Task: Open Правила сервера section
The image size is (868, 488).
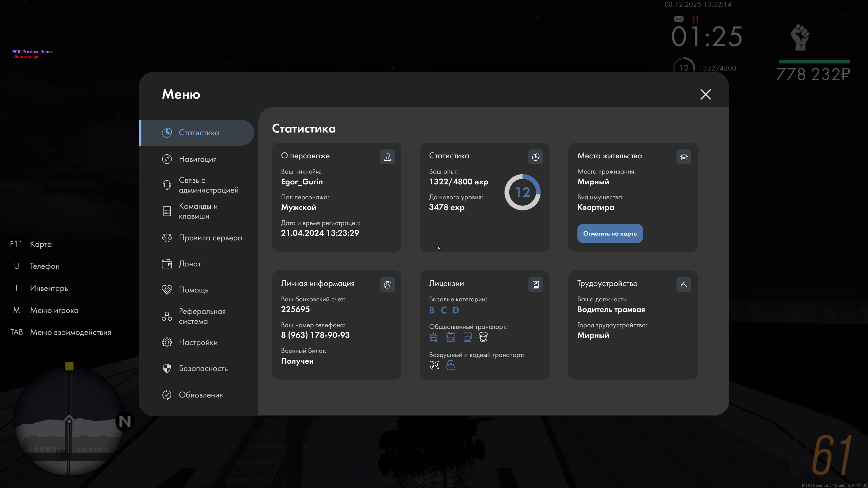Action: (x=210, y=238)
